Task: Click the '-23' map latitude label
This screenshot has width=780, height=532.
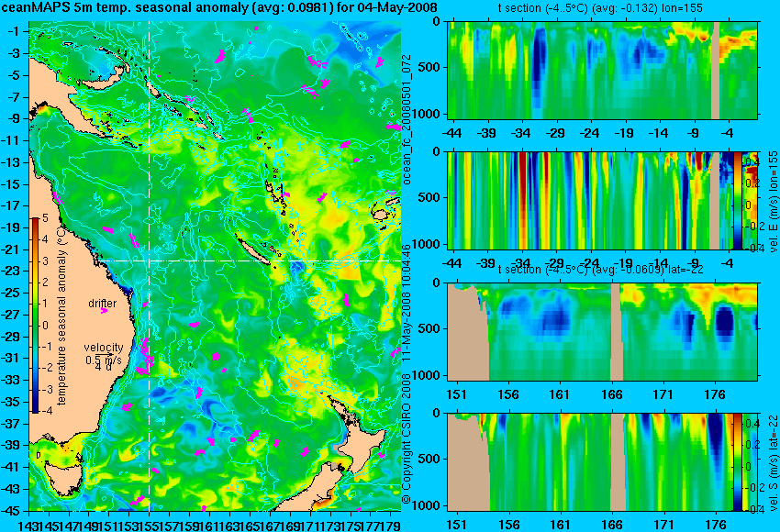Action: [12, 271]
